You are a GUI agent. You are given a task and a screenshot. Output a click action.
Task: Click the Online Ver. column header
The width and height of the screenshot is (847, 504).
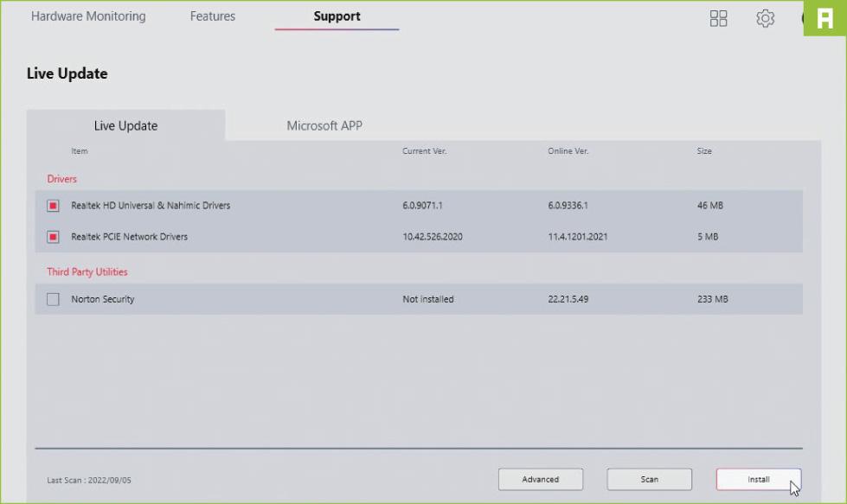[x=568, y=151]
